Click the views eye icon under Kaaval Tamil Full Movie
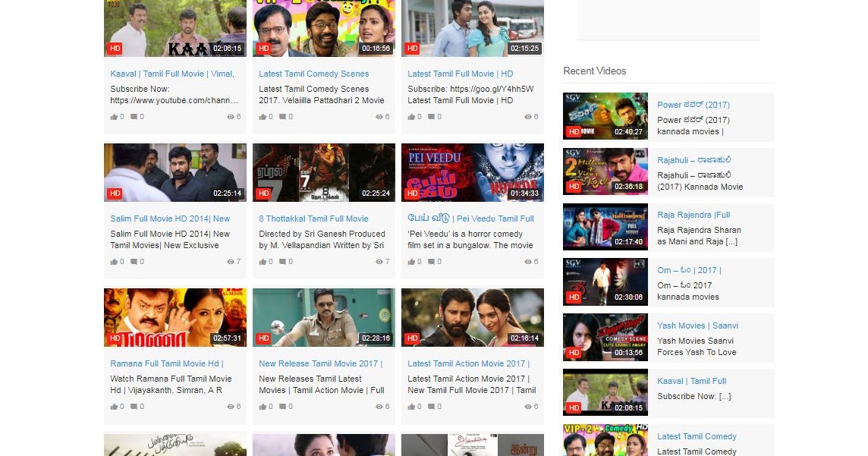 point(231,117)
